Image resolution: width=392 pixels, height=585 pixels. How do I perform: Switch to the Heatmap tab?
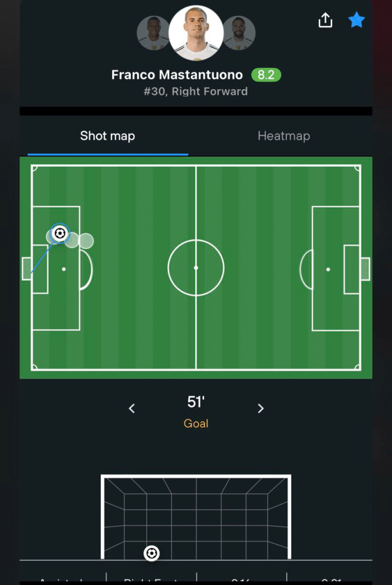283,136
